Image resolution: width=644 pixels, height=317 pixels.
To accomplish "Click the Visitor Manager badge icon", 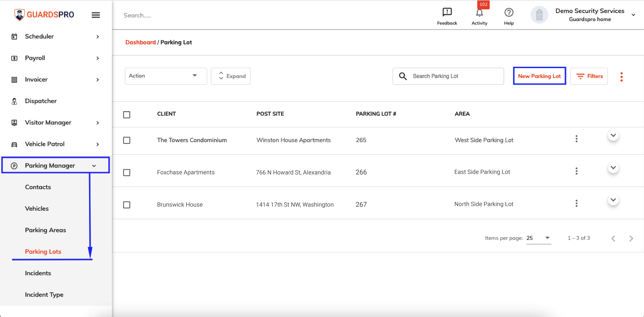I will pyautogui.click(x=14, y=123).
